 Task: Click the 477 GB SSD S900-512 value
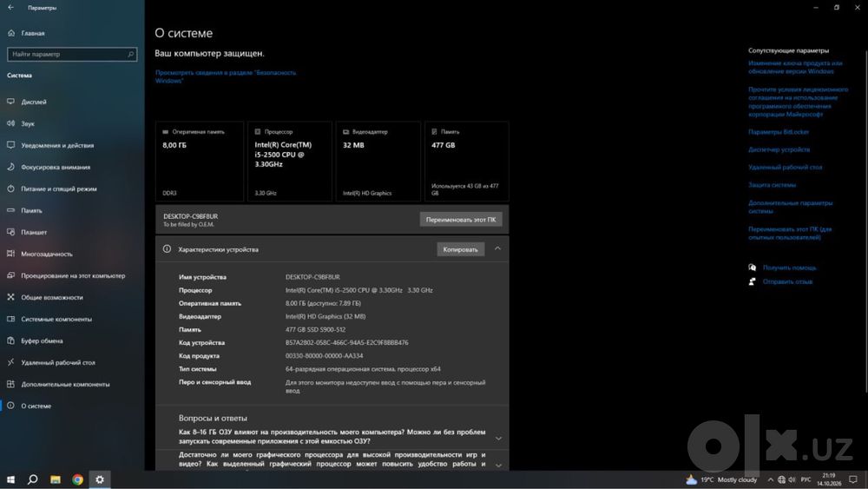pos(316,329)
